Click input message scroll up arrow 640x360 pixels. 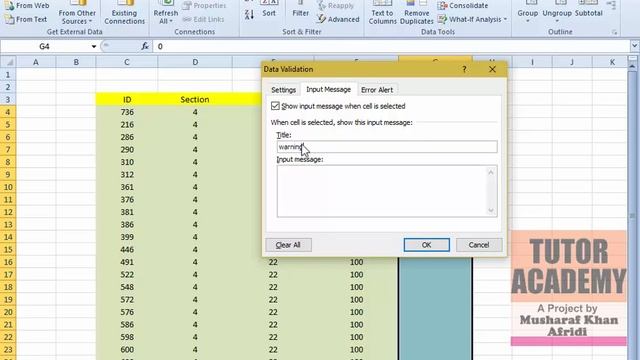pos(491,172)
